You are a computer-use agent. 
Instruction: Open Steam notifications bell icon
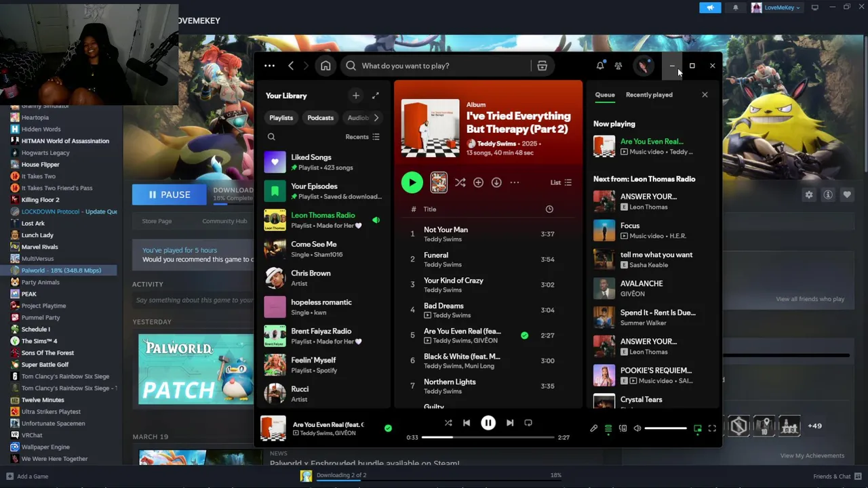tap(736, 7)
